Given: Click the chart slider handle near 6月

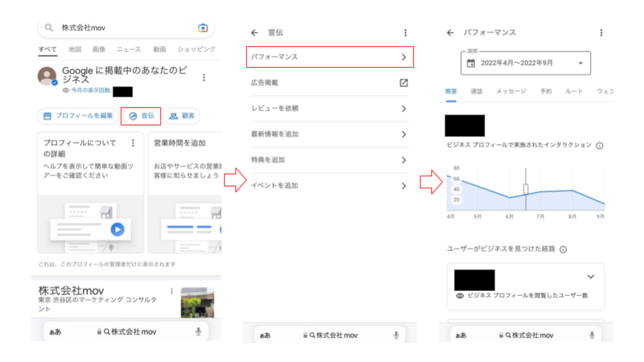Looking at the screenshot, I should pos(526,189).
